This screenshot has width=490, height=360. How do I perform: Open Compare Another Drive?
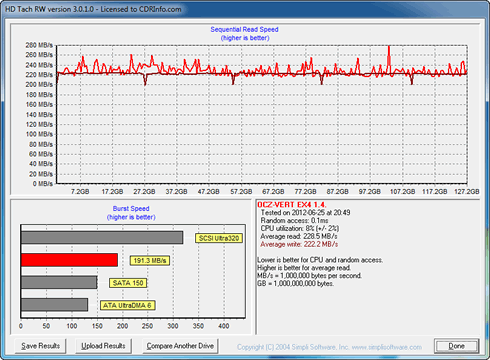pyautogui.click(x=180, y=346)
